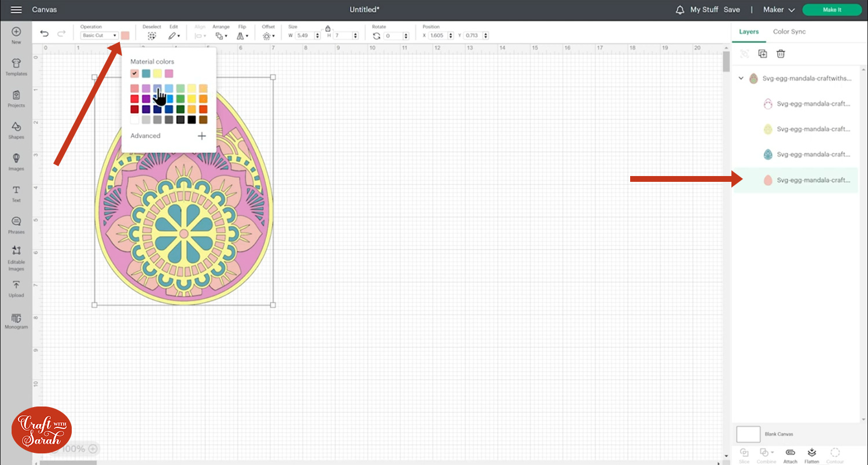Image resolution: width=868 pixels, height=465 pixels.
Task: Click the Attach paperclip tool
Action: [x=790, y=455]
